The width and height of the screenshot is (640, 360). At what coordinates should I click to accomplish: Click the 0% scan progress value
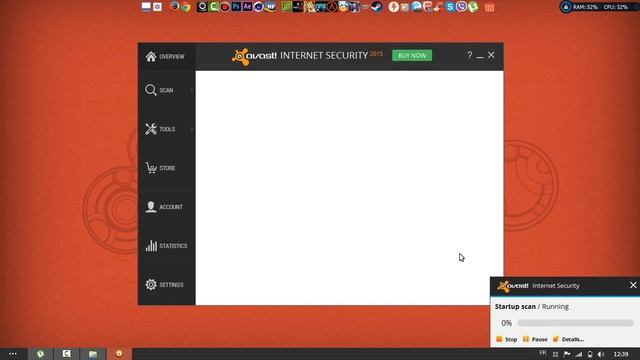(x=507, y=323)
